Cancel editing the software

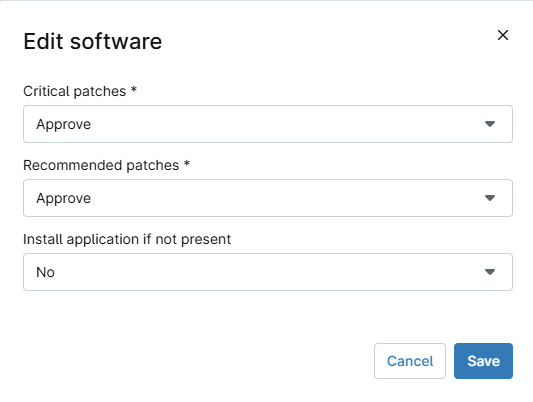point(410,361)
